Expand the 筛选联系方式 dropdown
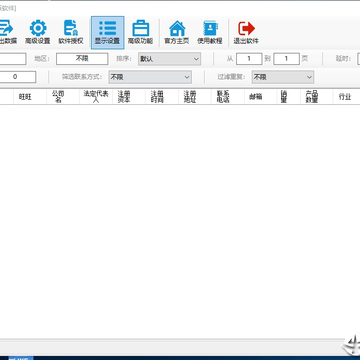Image resolution: width=360 pixels, height=360 pixels. click(x=150, y=77)
